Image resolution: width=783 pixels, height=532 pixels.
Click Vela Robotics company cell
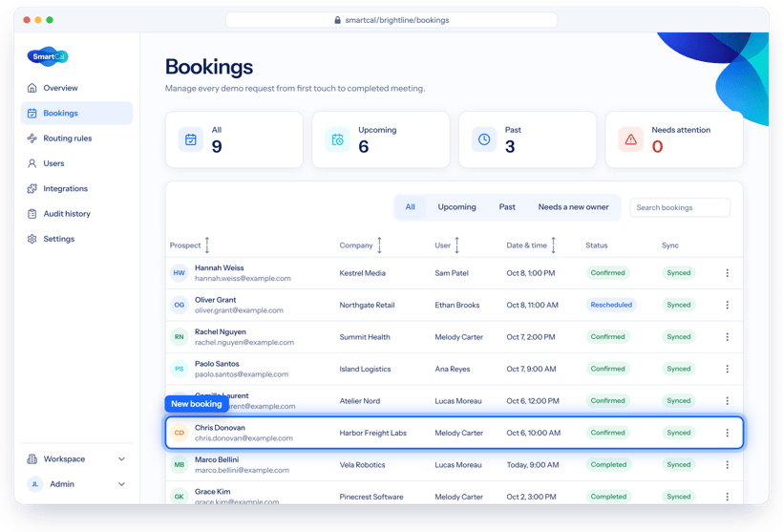pyautogui.click(x=363, y=464)
